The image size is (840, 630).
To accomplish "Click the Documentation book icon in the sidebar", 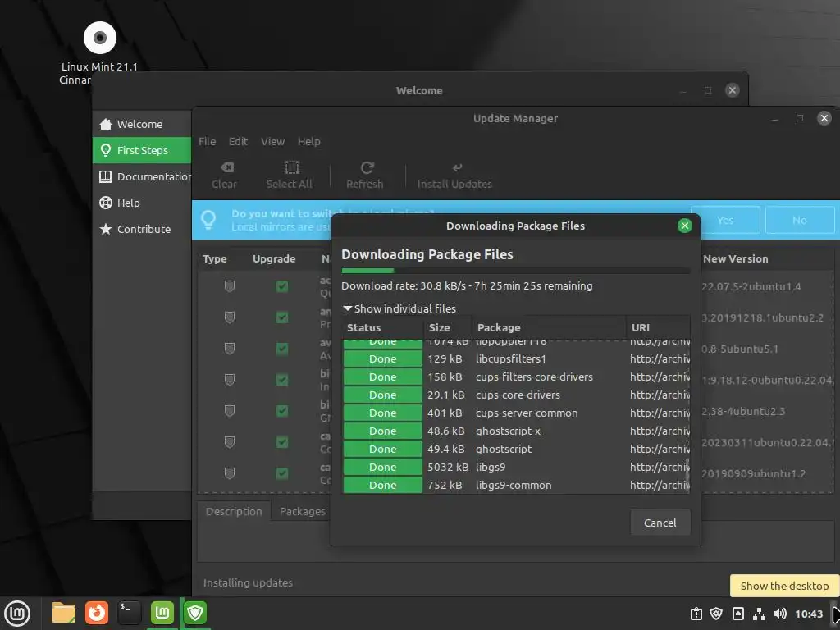I will click(x=106, y=176).
